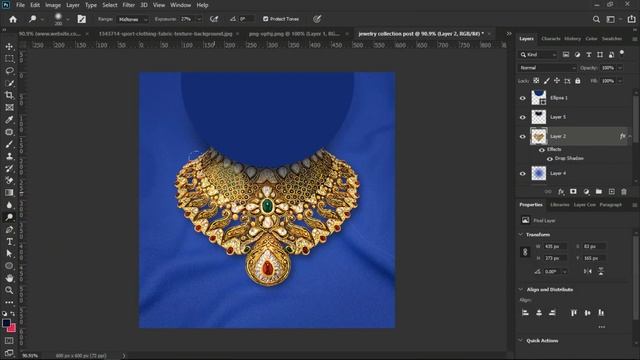
Task: Select the Ellipse shape tool
Action: (9, 266)
